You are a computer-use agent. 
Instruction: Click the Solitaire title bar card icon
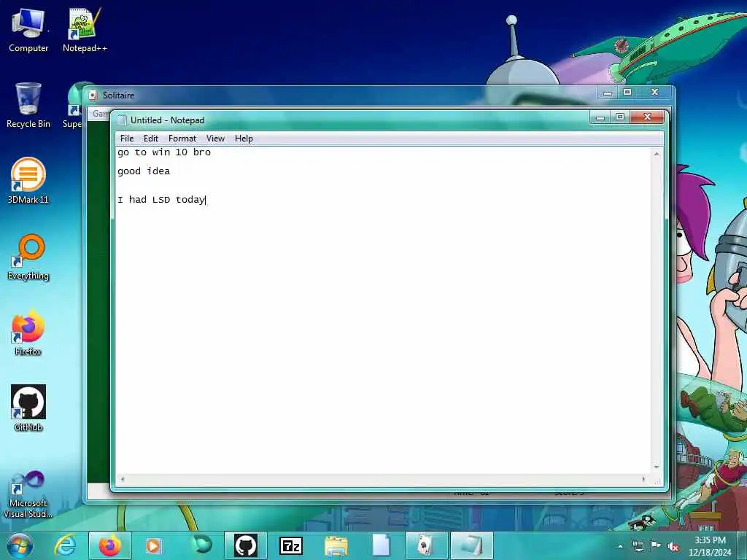(93, 96)
